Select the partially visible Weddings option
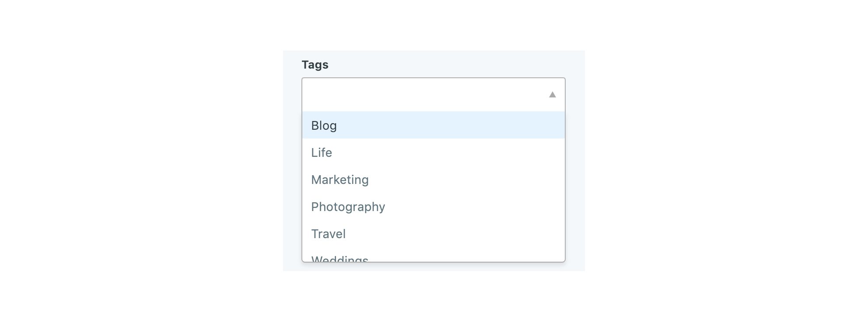The image size is (868, 322). (x=340, y=258)
